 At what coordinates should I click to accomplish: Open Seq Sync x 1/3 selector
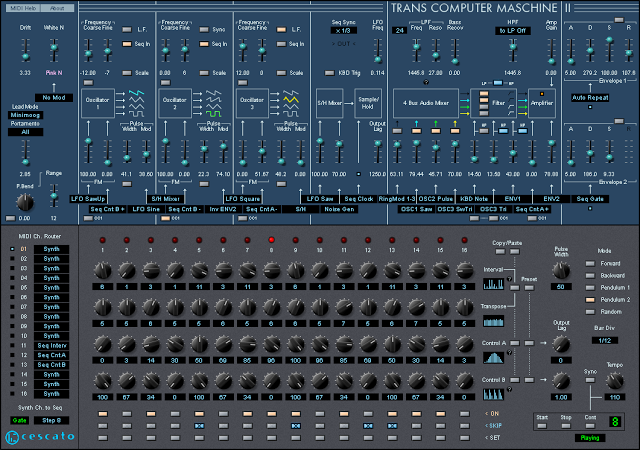(x=343, y=31)
